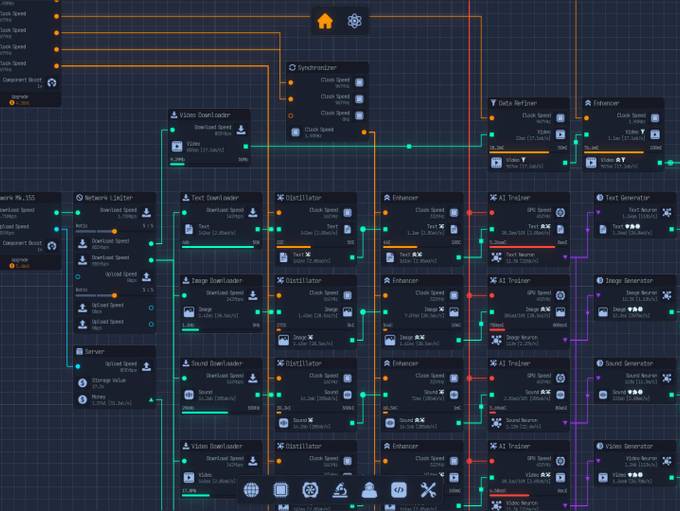This screenshot has height=511, width=680.
Task: Adjust the lower Ratio slider in Network Limiter
Action: click(114, 295)
